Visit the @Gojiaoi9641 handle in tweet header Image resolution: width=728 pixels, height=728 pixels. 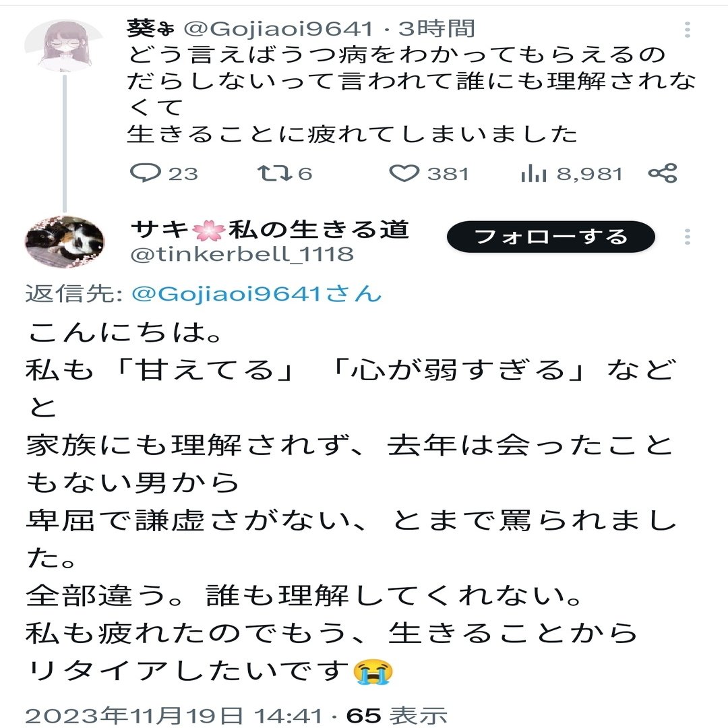pos(278,29)
